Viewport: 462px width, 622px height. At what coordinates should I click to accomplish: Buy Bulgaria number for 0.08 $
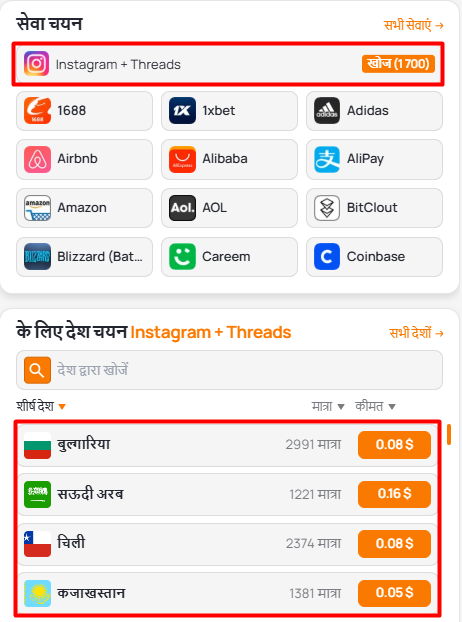394,445
